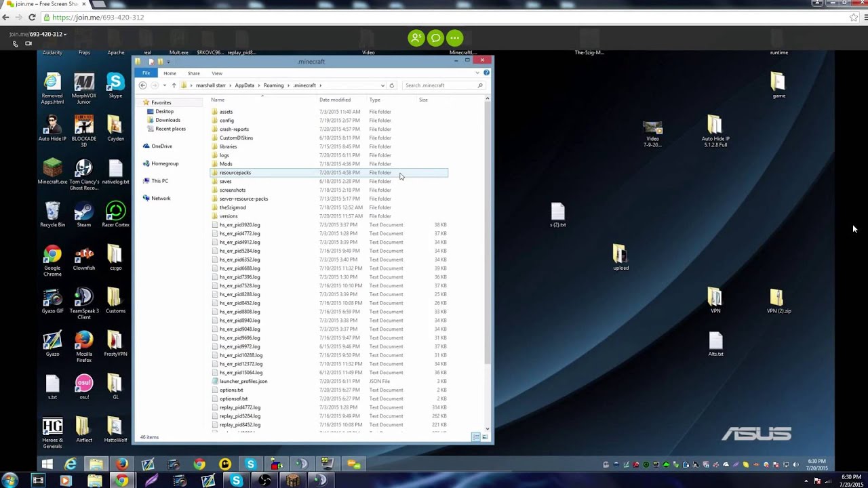Select Desktop in Favorites pane
The height and width of the screenshot is (488, 868).
tap(164, 111)
